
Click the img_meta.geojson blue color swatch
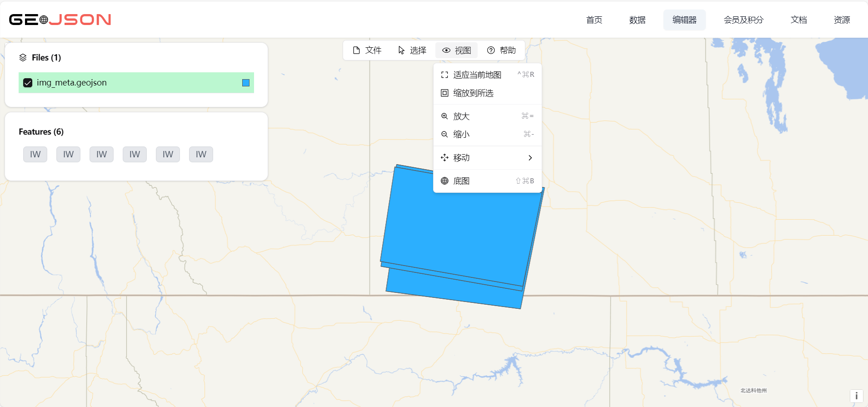tap(246, 83)
